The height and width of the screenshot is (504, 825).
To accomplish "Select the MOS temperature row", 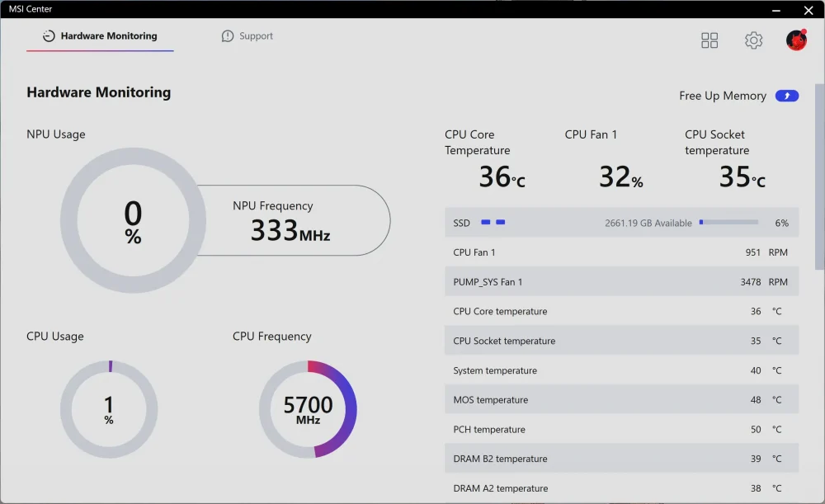I will pyautogui.click(x=621, y=400).
